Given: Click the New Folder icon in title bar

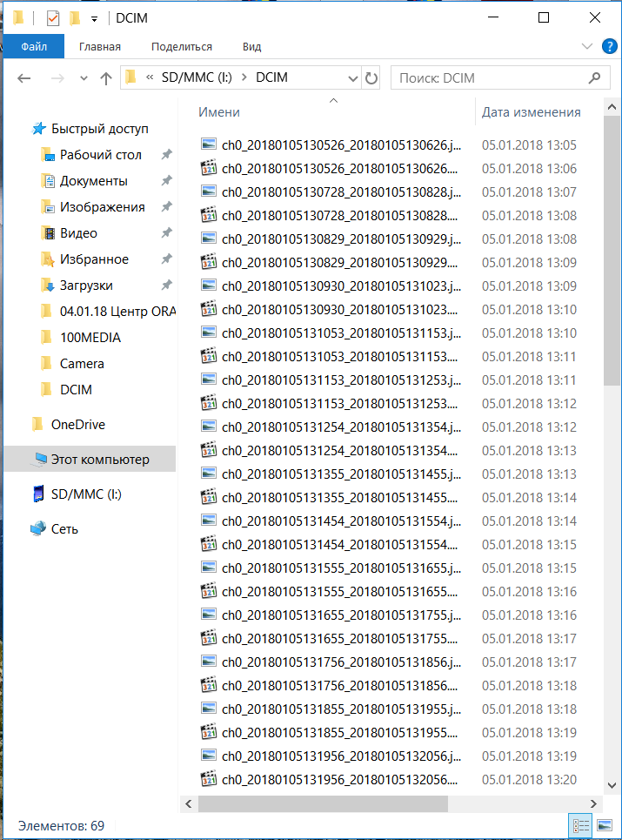Looking at the screenshot, I should click(75, 17).
